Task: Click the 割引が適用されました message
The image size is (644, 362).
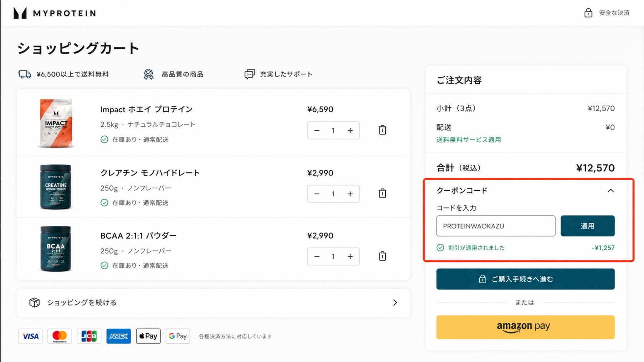Action: pyautogui.click(x=477, y=248)
